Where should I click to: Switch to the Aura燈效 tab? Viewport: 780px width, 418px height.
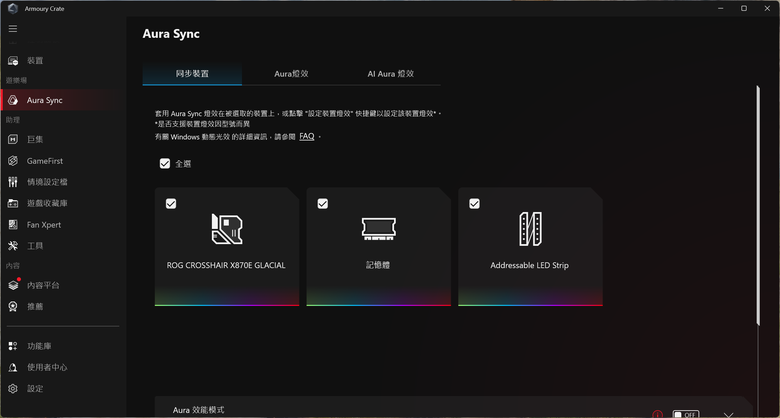(292, 74)
